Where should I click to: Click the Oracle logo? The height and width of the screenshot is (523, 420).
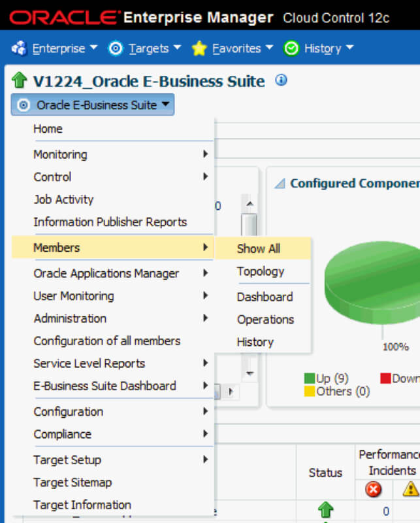point(65,18)
